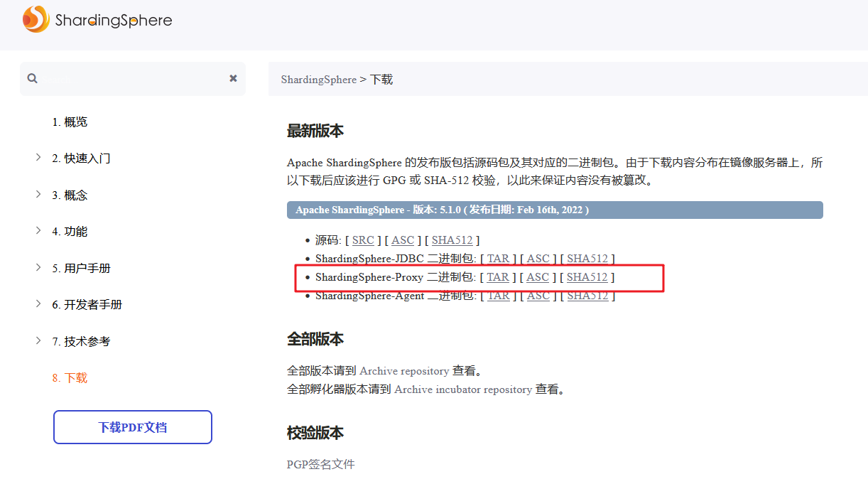Click the 下载PDF文档 button
This screenshot has width=868, height=484.
click(x=133, y=427)
